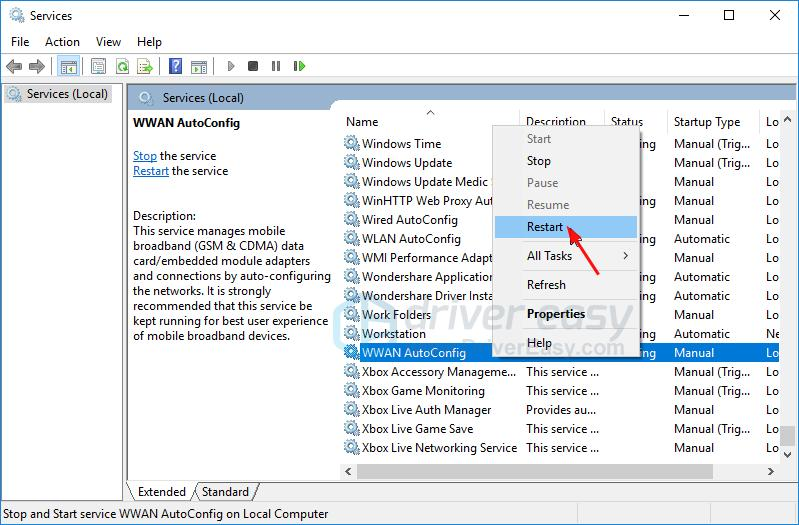Select the Xbox Game Monitoring gear icon
Screen dimensions: 799x525
pyautogui.click(x=352, y=390)
